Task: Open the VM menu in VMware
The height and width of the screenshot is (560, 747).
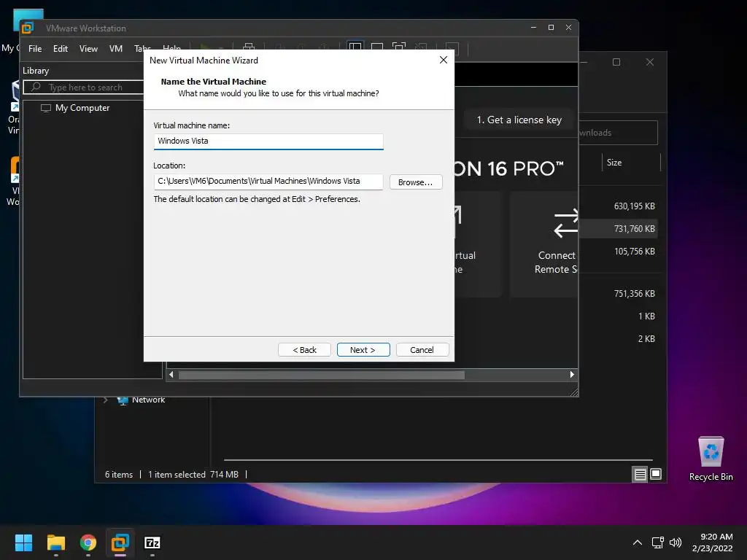Action: coord(116,49)
